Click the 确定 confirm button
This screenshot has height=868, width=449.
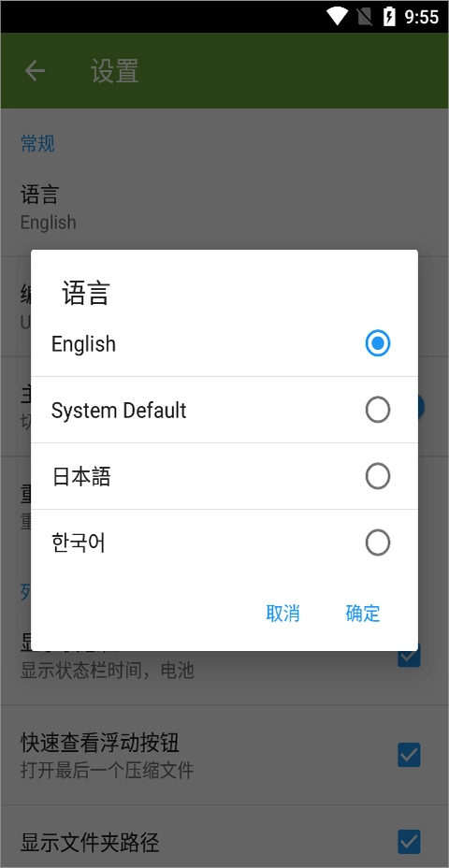tap(363, 614)
